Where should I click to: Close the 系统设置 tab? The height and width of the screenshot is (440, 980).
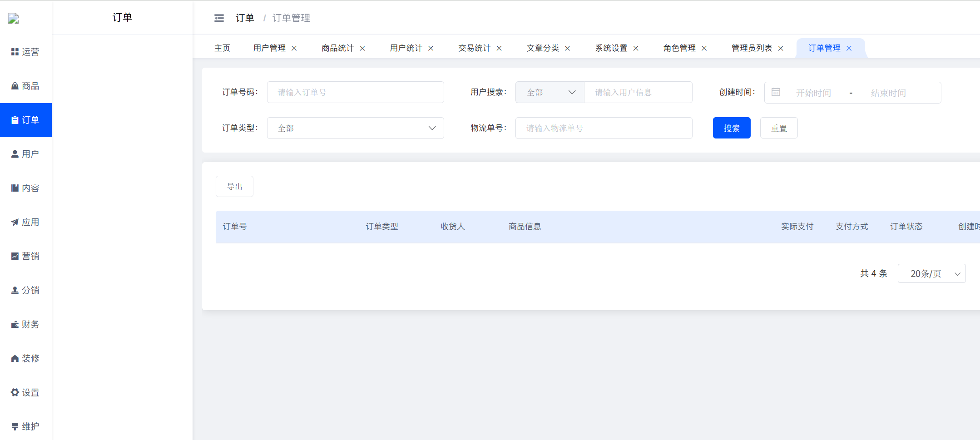click(x=636, y=49)
